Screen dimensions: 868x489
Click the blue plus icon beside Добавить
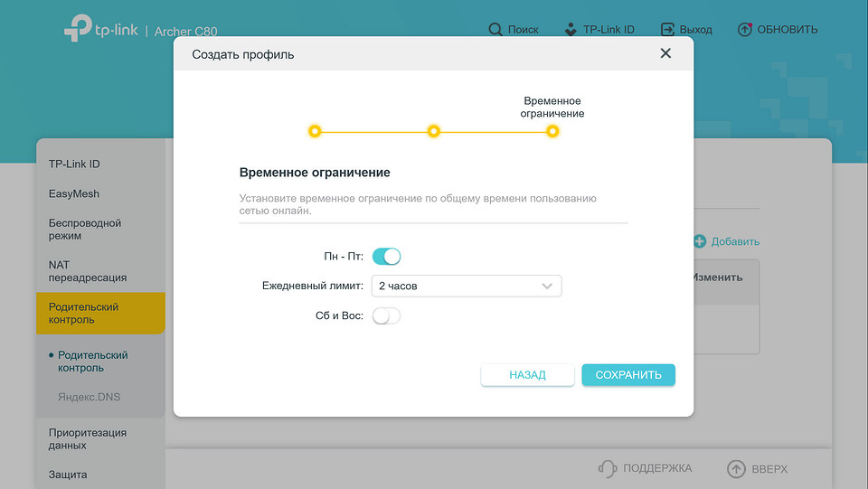click(700, 241)
